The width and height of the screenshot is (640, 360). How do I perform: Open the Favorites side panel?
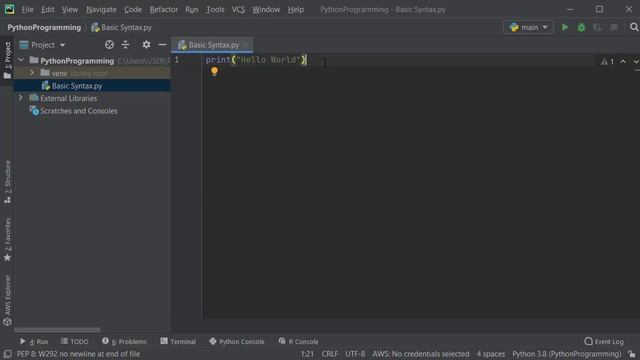(x=7, y=240)
